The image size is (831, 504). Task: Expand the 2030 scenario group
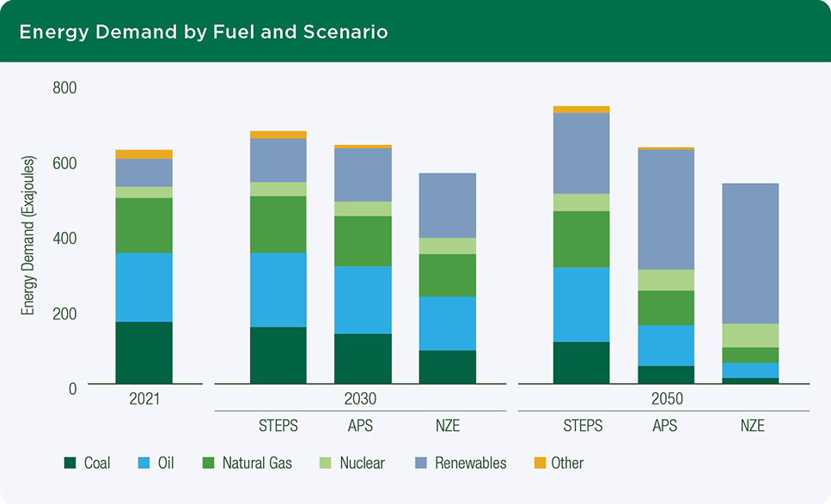click(360, 398)
